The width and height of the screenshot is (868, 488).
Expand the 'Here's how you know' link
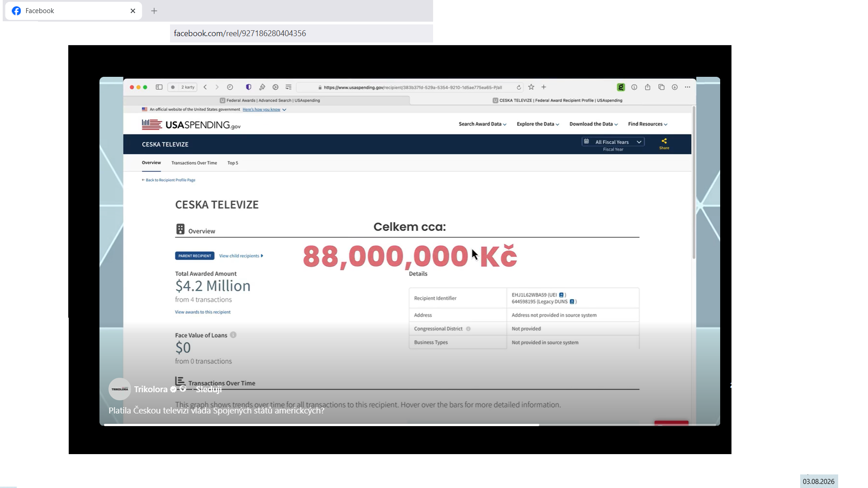point(264,109)
